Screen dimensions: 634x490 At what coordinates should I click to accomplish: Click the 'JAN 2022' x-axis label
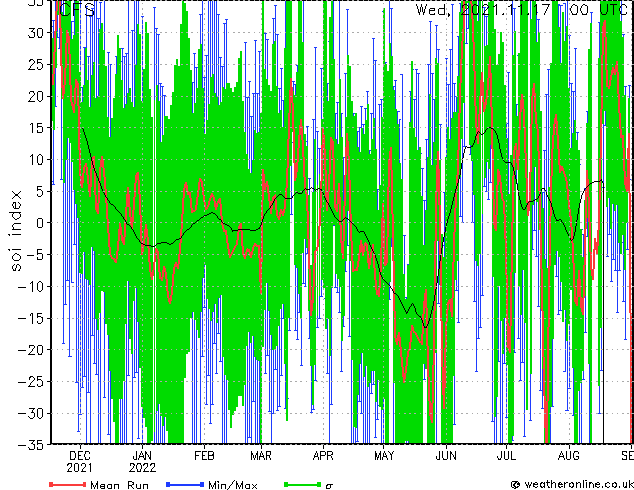pos(142,462)
